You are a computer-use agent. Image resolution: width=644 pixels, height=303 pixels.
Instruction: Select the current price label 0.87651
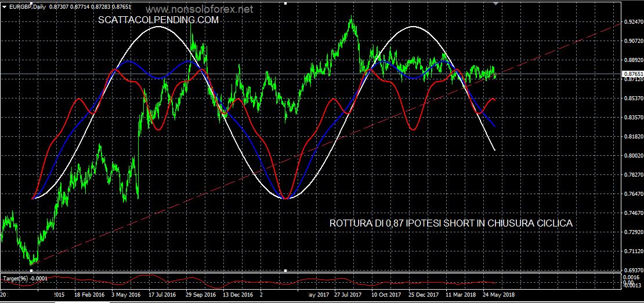click(x=632, y=74)
